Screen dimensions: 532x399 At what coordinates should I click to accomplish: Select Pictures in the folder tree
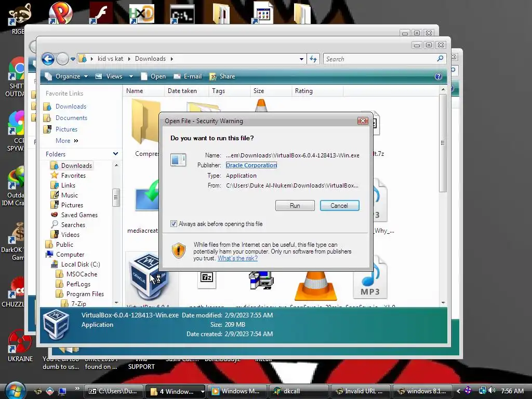[72, 205]
